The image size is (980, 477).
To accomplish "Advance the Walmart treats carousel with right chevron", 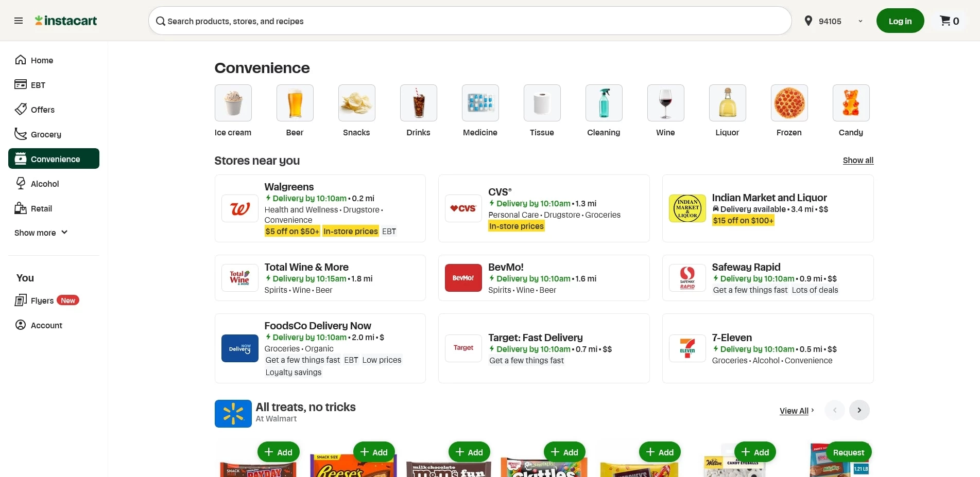I will coord(859,410).
